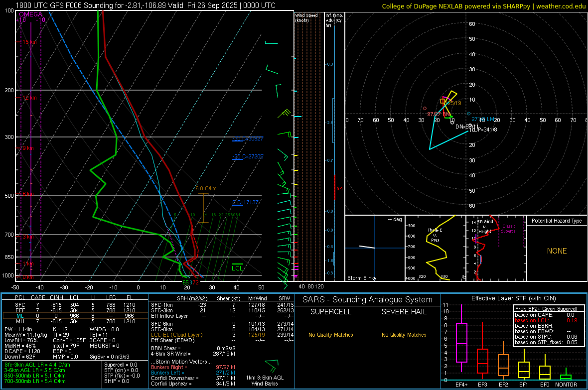588x390 pixels.
Task: Click the 'STP (cin) = 0.0' index
Action: point(121,370)
